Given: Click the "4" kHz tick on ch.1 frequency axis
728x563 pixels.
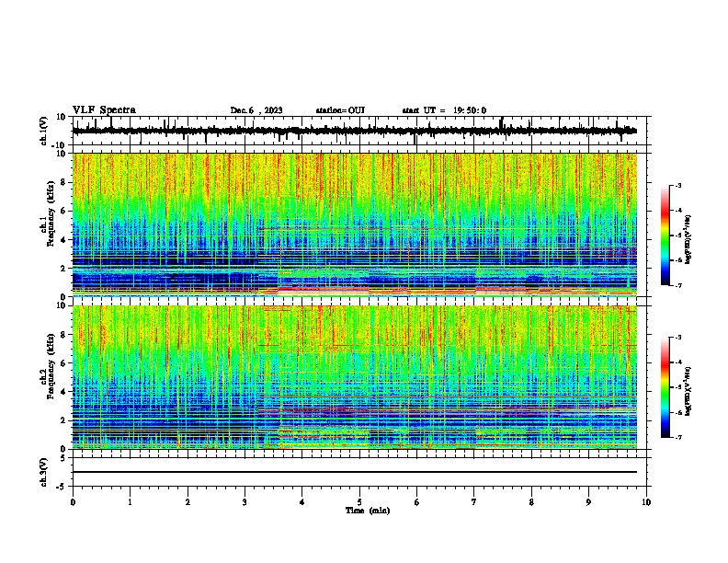Looking at the screenshot, I should pyautogui.click(x=63, y=240).
